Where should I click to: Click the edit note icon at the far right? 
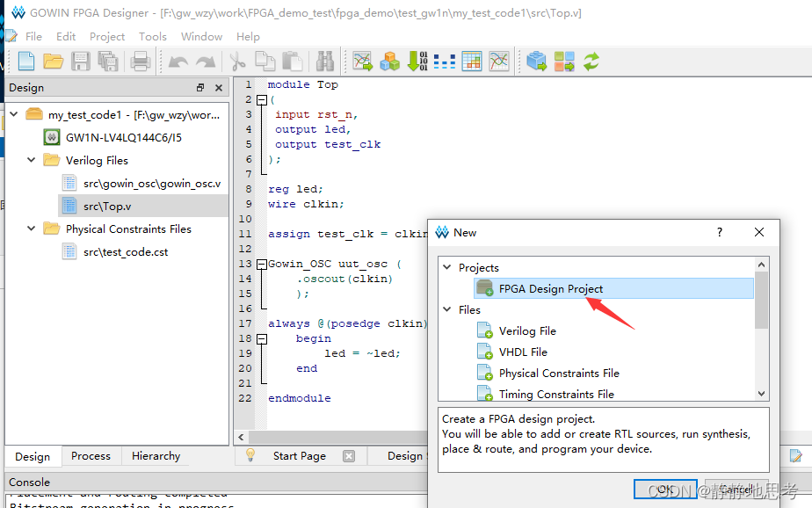[796, 455]
